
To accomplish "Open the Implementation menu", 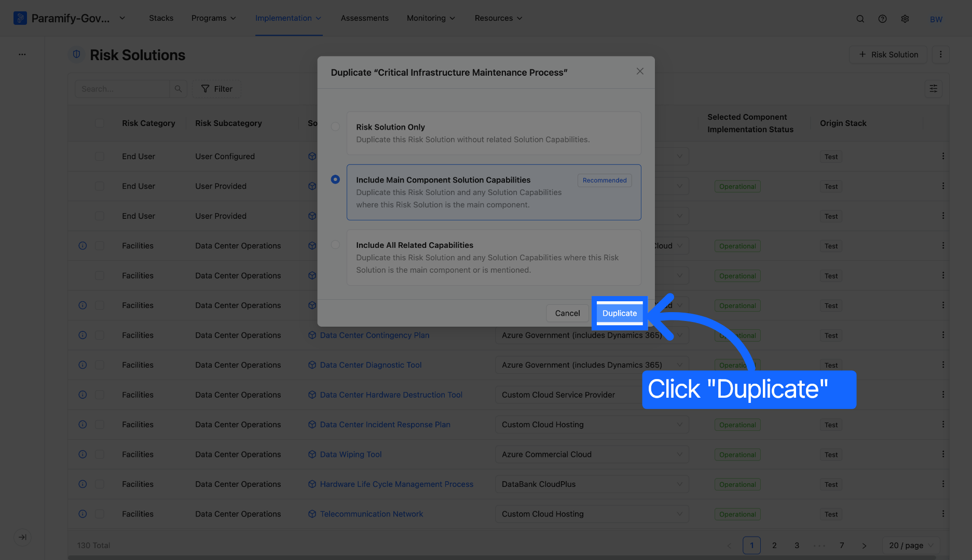I will pyautogui.click(x=289, y=18).
